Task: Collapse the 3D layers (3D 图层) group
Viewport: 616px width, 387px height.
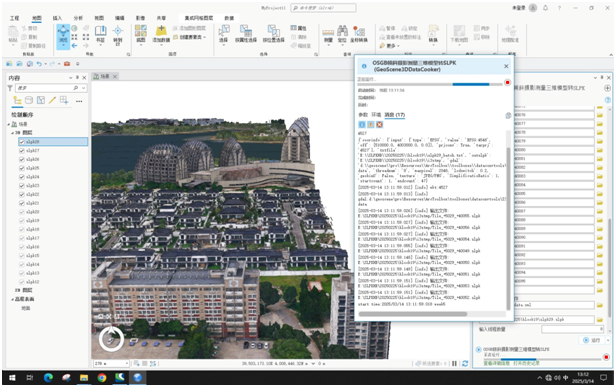Action: 13,133
